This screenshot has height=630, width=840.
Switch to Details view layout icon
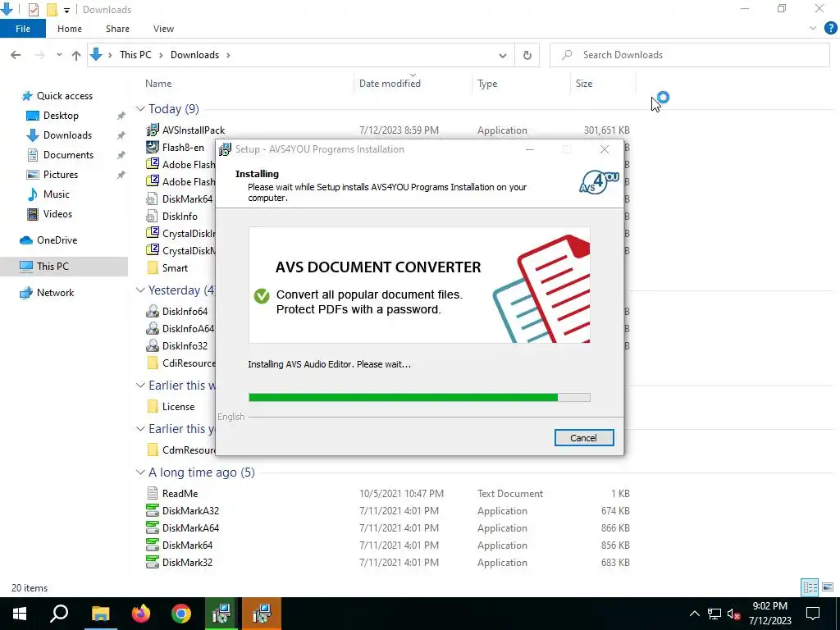810,587
